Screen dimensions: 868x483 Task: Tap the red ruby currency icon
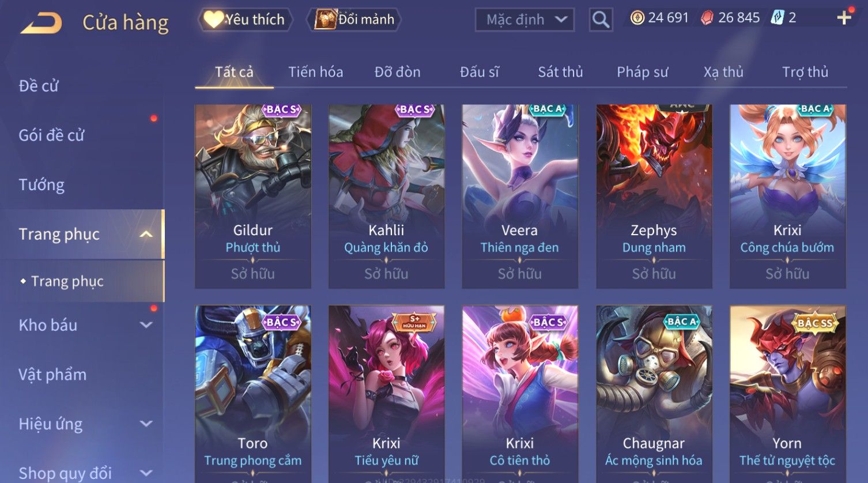(707, 18)
